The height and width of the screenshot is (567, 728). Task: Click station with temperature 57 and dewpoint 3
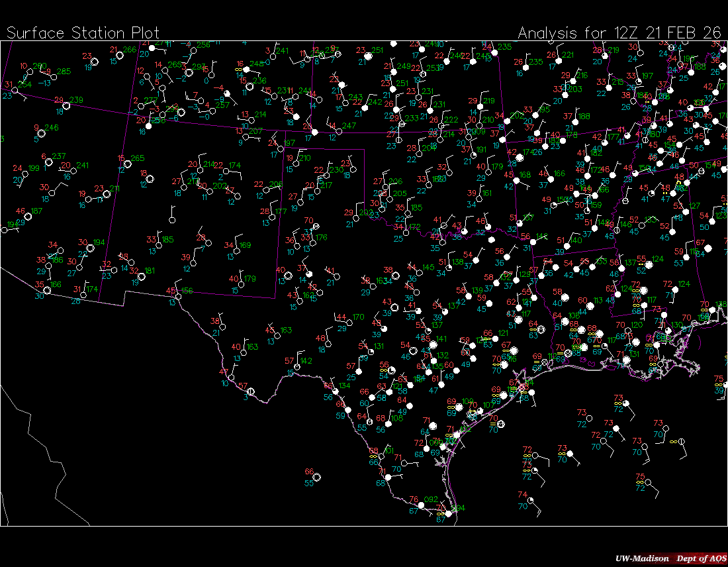(x=250, y=391)
